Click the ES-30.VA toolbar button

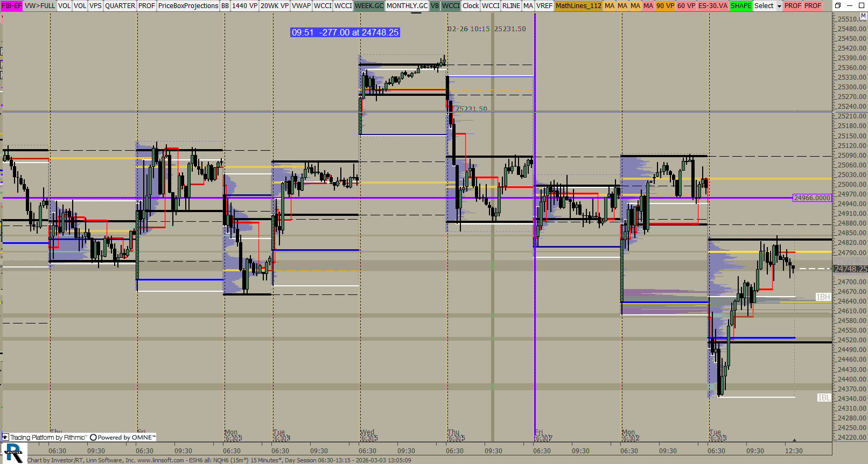point(712,5)
